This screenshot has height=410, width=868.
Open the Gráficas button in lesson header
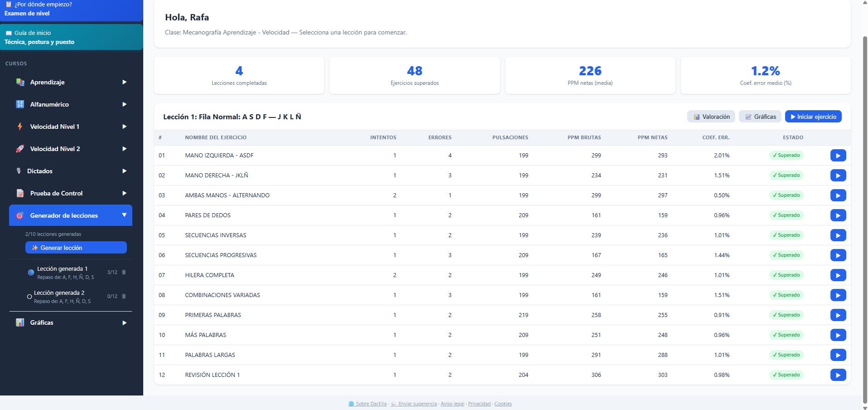(760, 117)
